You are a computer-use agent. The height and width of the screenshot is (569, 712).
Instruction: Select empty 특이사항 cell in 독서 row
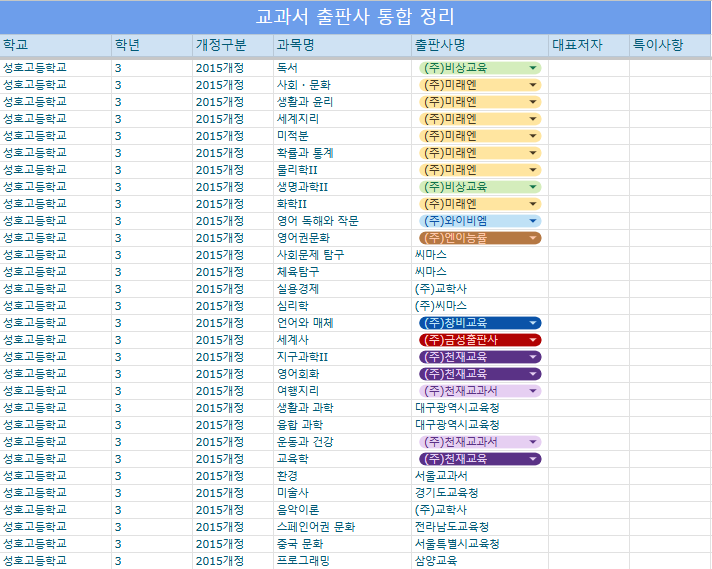(670, 68)
